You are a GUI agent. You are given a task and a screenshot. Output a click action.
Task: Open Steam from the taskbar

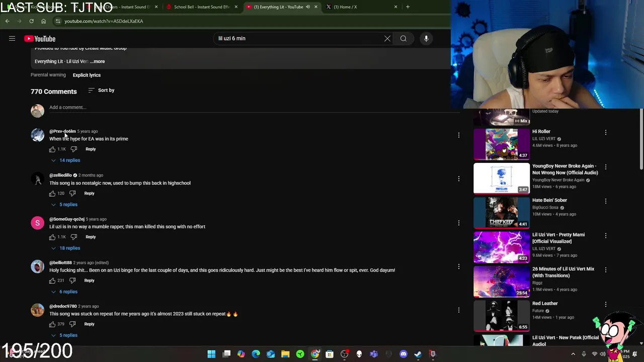tap(418, 354)
